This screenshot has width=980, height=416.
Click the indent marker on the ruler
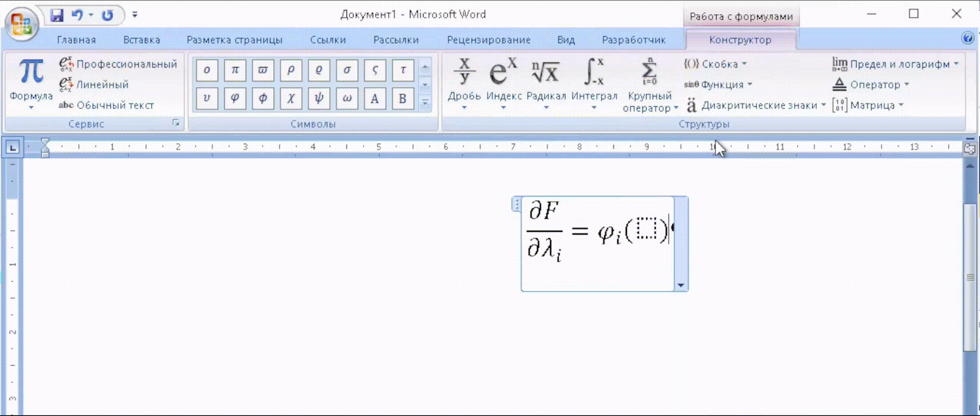(45, 148)
